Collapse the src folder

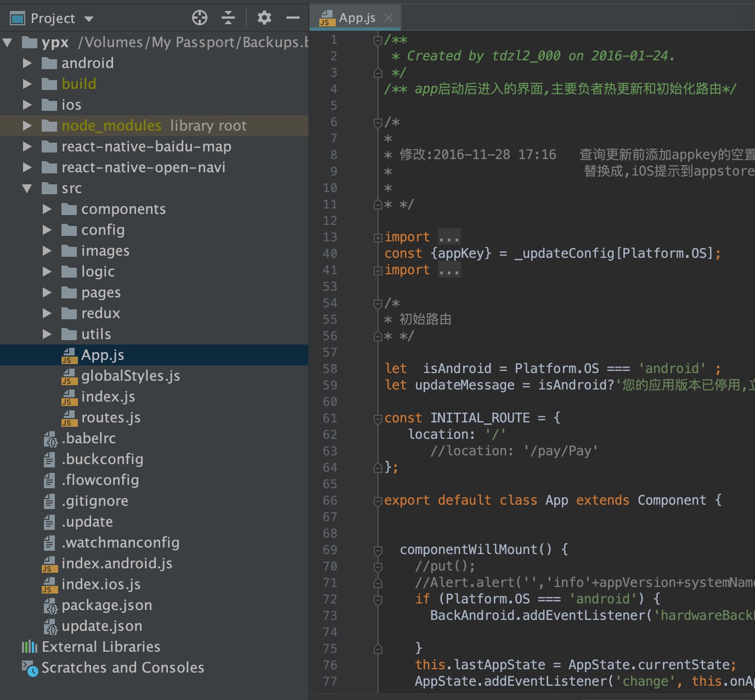click(x=27, y=188)
